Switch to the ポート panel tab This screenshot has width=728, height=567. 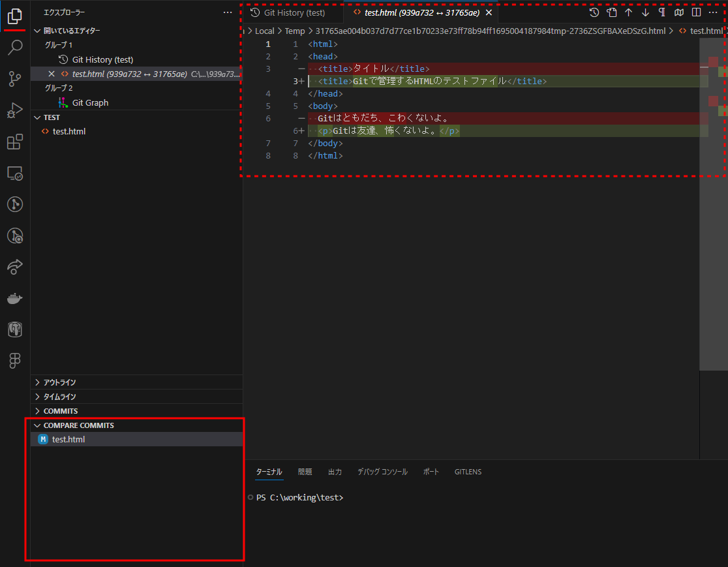click(431, 472)
